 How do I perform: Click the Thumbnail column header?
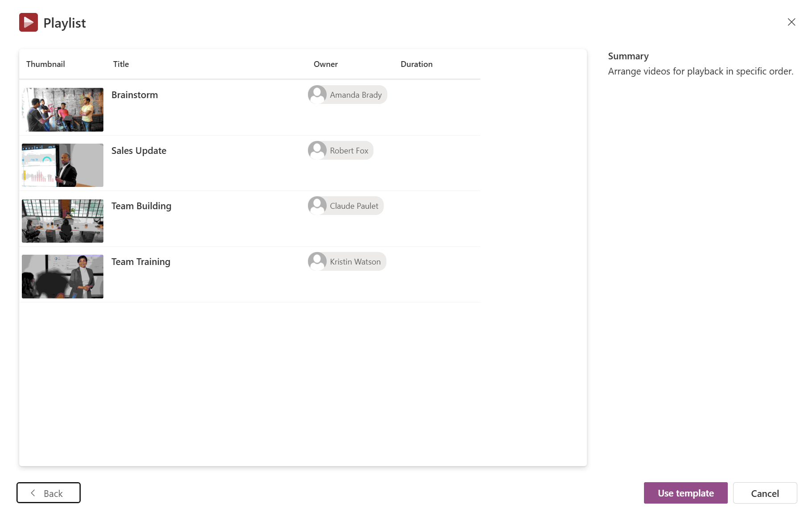(45, 64)
